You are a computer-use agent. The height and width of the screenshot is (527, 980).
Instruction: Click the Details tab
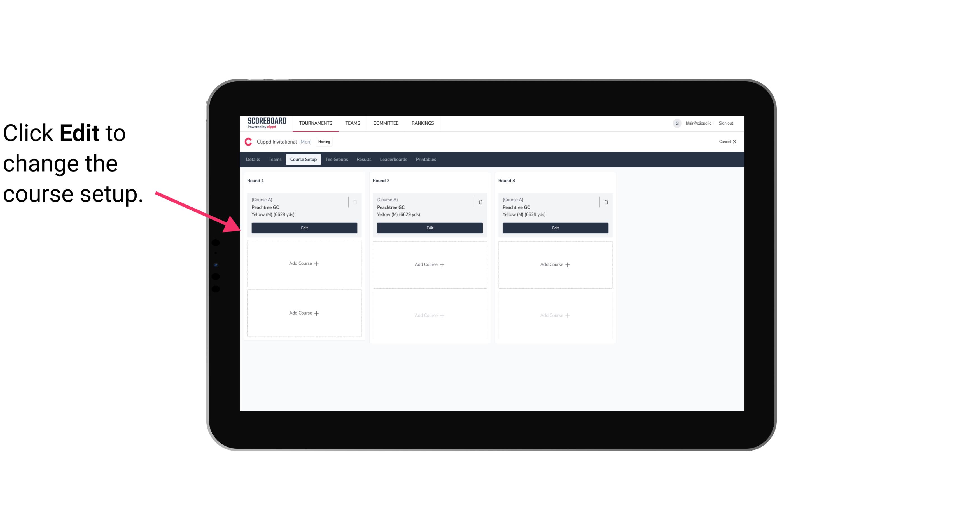(254, 159)
